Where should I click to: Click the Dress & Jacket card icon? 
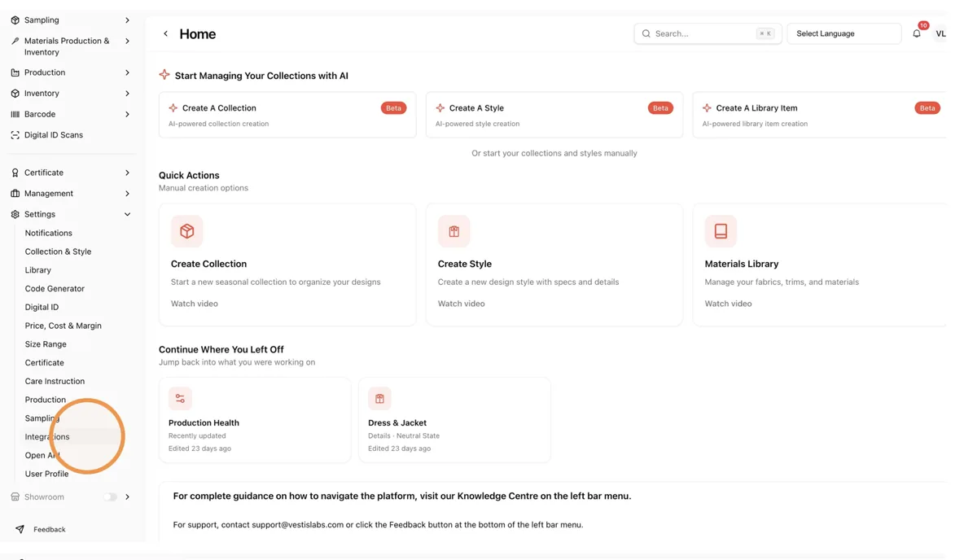pyautogui.click(x=379, y=398)
